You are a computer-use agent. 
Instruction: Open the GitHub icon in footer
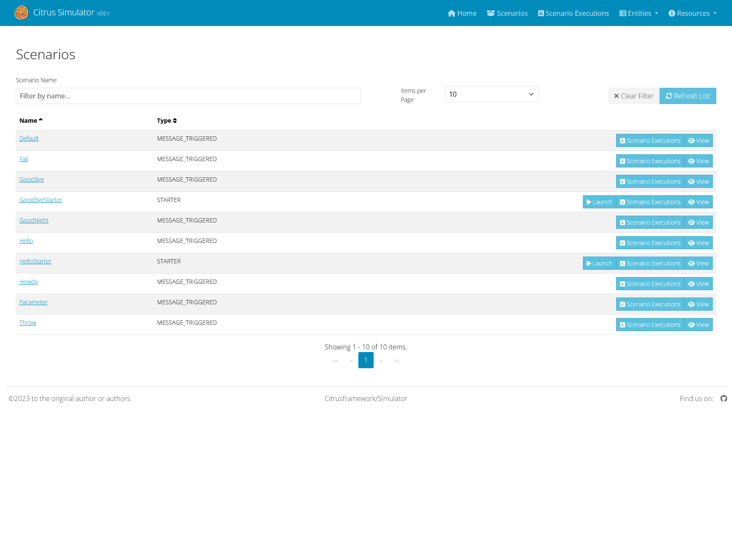(723, 398)
